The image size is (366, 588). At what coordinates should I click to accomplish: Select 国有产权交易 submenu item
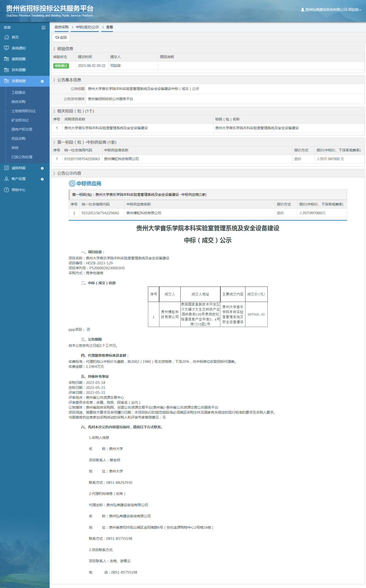(x=22, y=129)
